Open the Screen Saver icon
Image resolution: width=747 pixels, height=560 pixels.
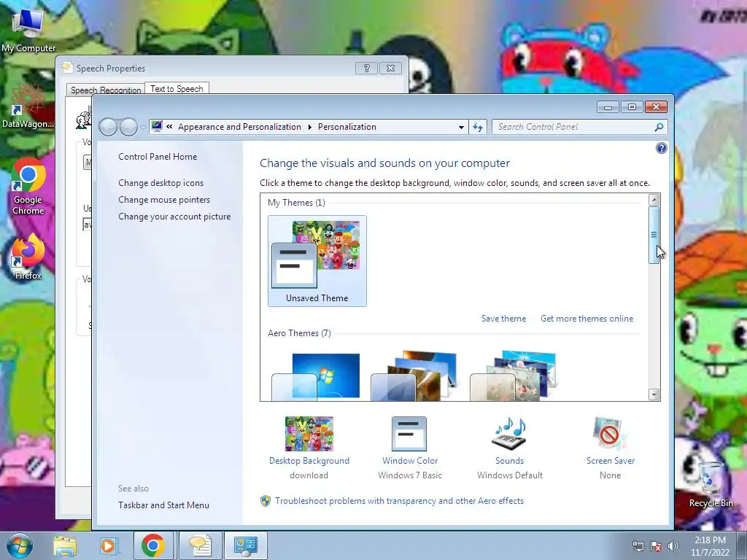(x=611, y=434)
